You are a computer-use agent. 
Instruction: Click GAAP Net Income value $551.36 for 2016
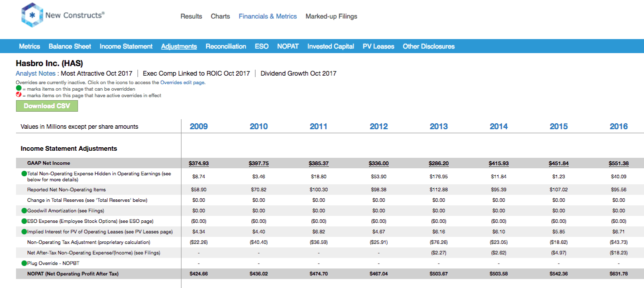(619, 163)
